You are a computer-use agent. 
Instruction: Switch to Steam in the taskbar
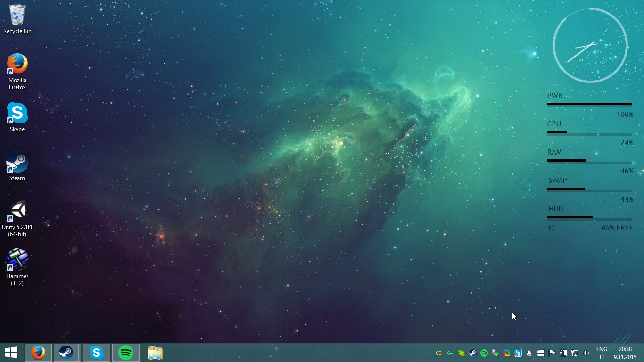pyautogui.click(x=66, y=353)
